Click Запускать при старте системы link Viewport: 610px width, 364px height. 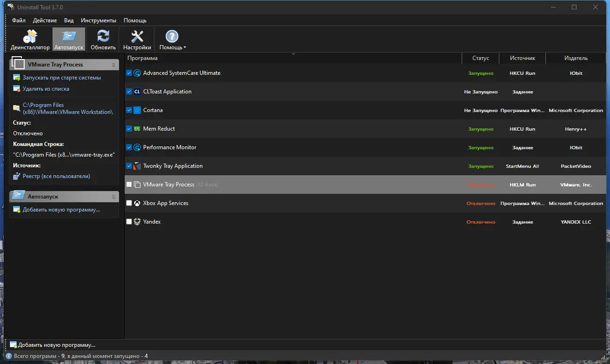click(x=62, y=78)
